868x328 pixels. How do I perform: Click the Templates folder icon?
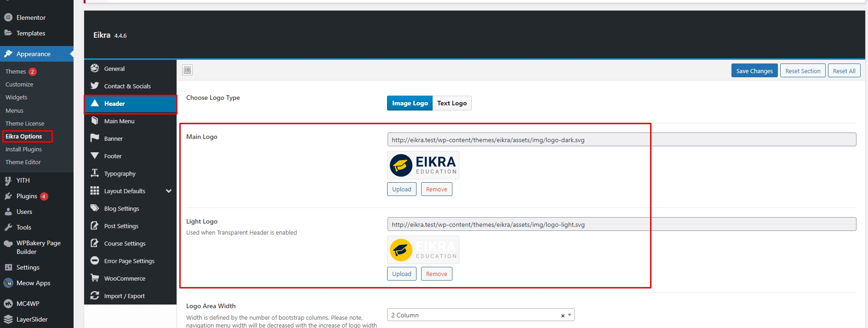pyautogui.click(x=8, y=33)
